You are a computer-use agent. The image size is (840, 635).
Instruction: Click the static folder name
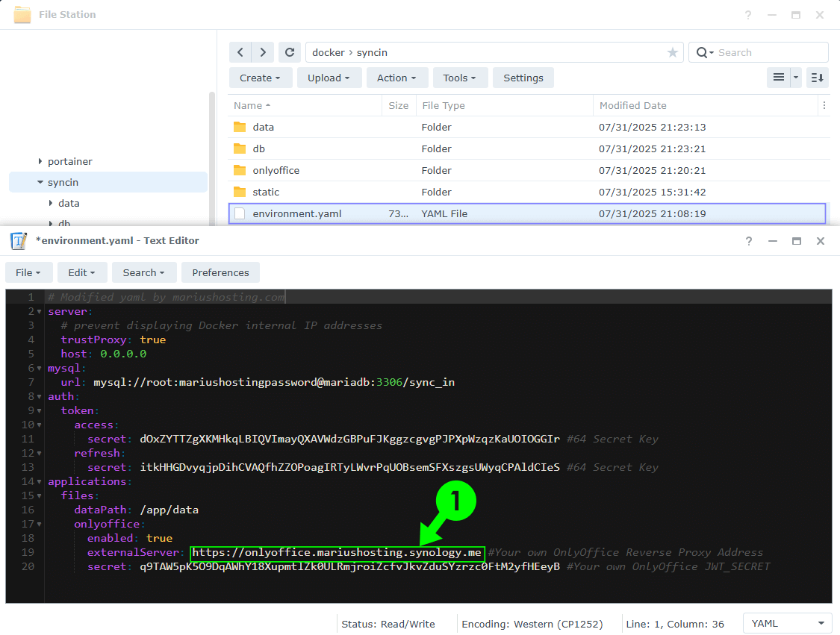click(x=266, y=192)
